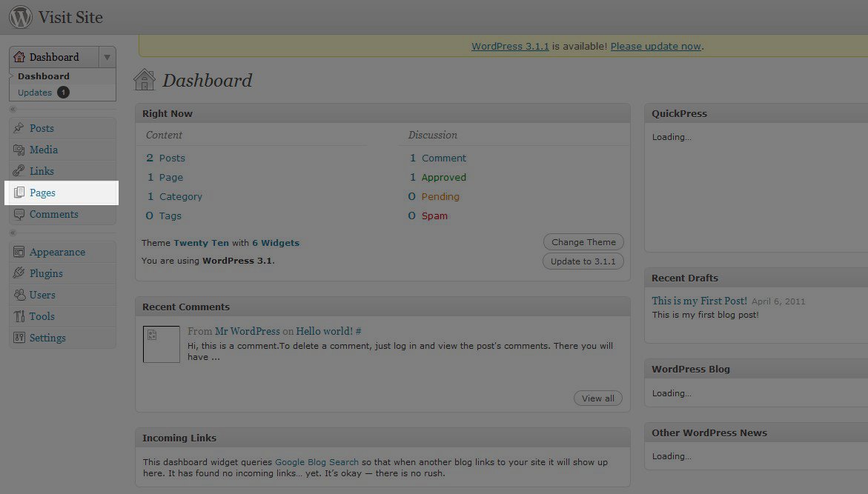
Task: Open the Links menu
Action: (x=42, y=171)
